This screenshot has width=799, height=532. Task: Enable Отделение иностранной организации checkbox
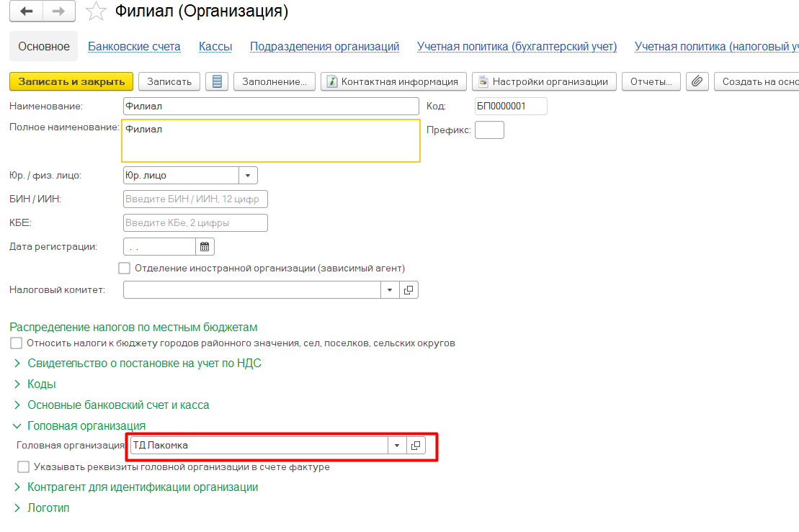click(x=124, y=268)
